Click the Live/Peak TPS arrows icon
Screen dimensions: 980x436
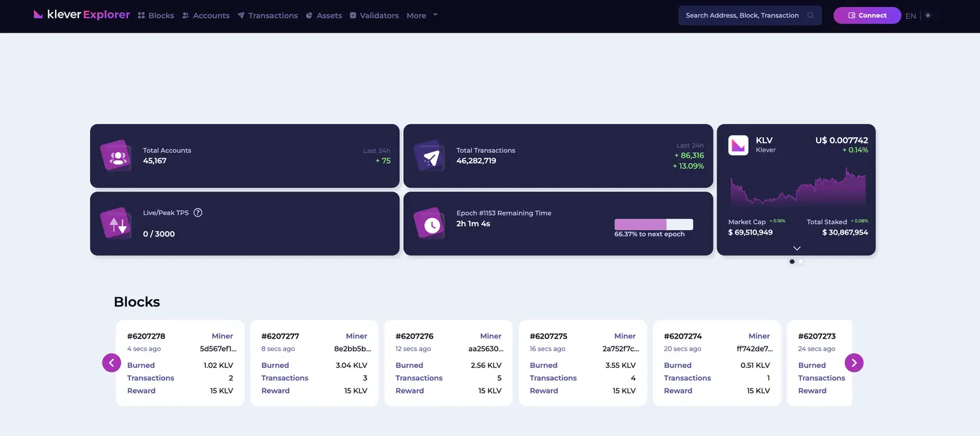pyautogui.click(x=116, y=224)
